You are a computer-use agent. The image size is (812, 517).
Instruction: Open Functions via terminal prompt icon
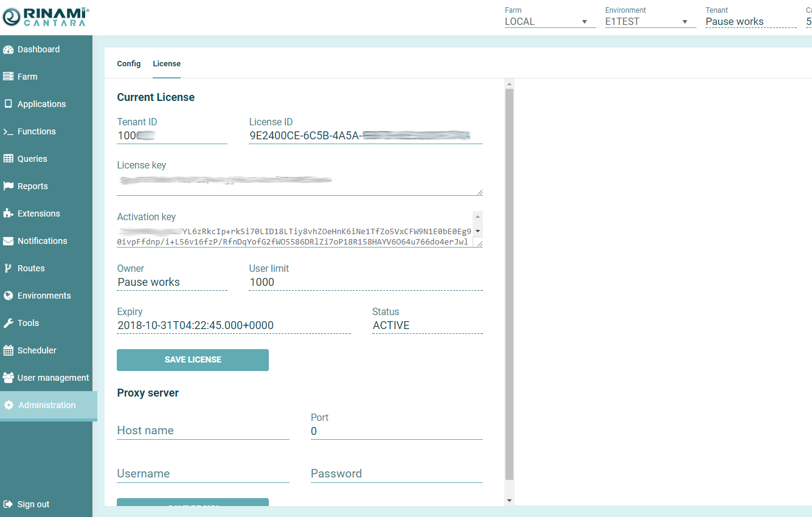point(9,131)
